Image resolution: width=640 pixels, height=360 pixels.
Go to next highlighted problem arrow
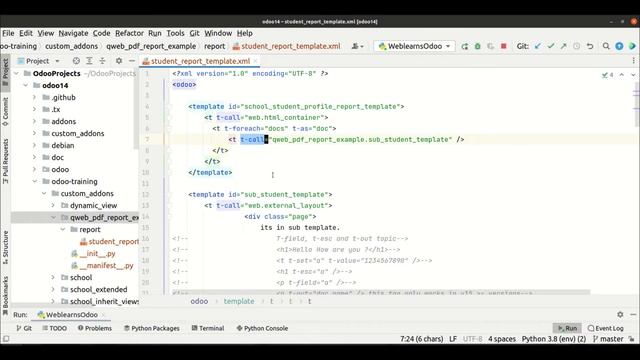[633, 75]
